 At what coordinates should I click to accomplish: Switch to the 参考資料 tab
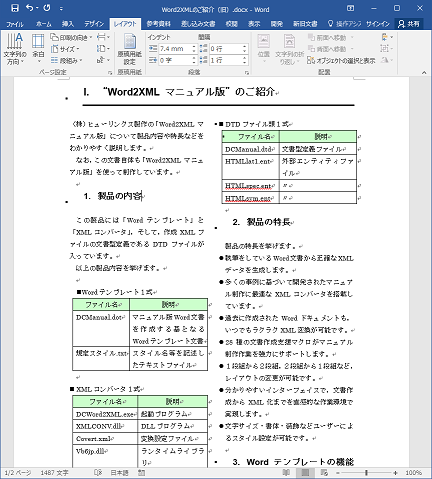(x=159, y=24)
